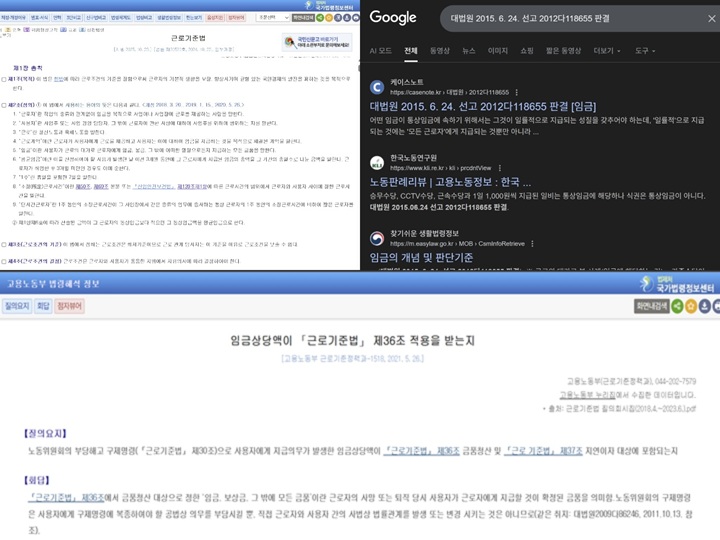The width and height of the screenshot is (720, 540).
Task: Click the 케이스노트 favicon
Action: click(x=377, y=87)
